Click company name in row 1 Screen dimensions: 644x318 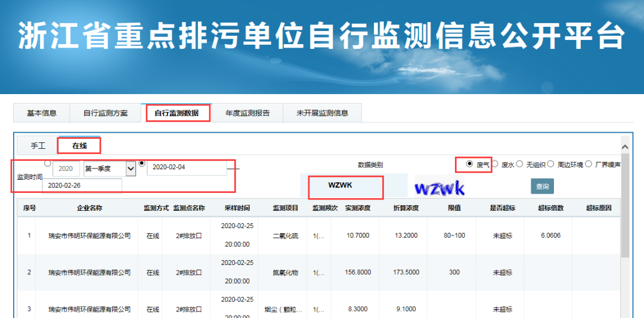click(x=89, y=236)
